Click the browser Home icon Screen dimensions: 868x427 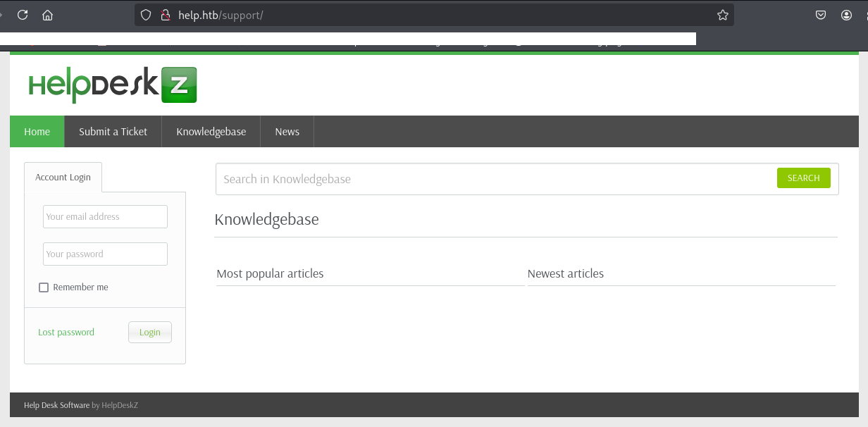point(47,15)
